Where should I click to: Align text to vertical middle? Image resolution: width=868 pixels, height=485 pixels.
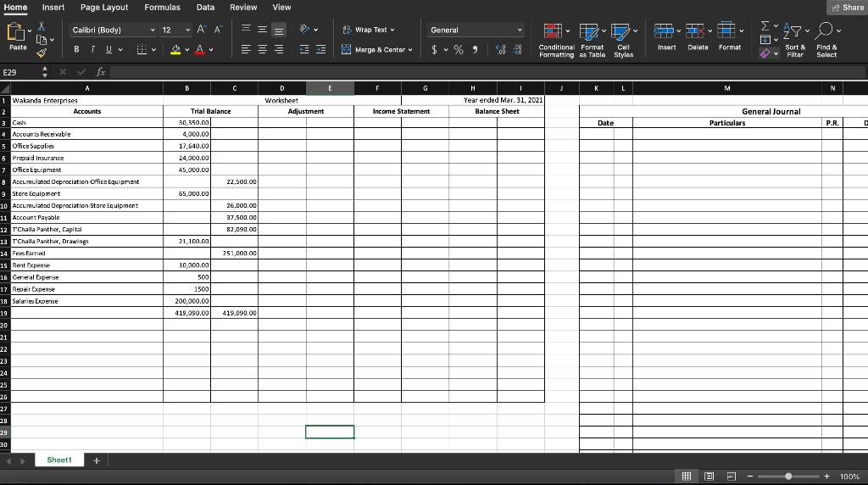point(263,30)
